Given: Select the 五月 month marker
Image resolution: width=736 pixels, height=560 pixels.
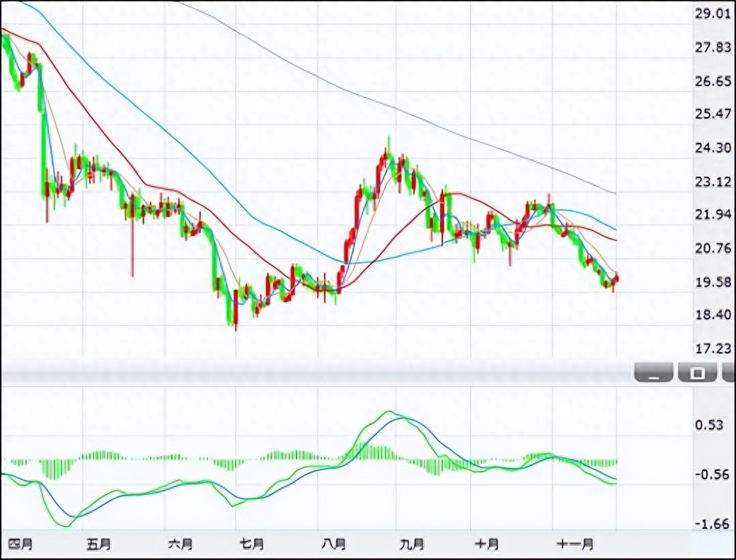Looking at the screenshot, I should point(98,544).
